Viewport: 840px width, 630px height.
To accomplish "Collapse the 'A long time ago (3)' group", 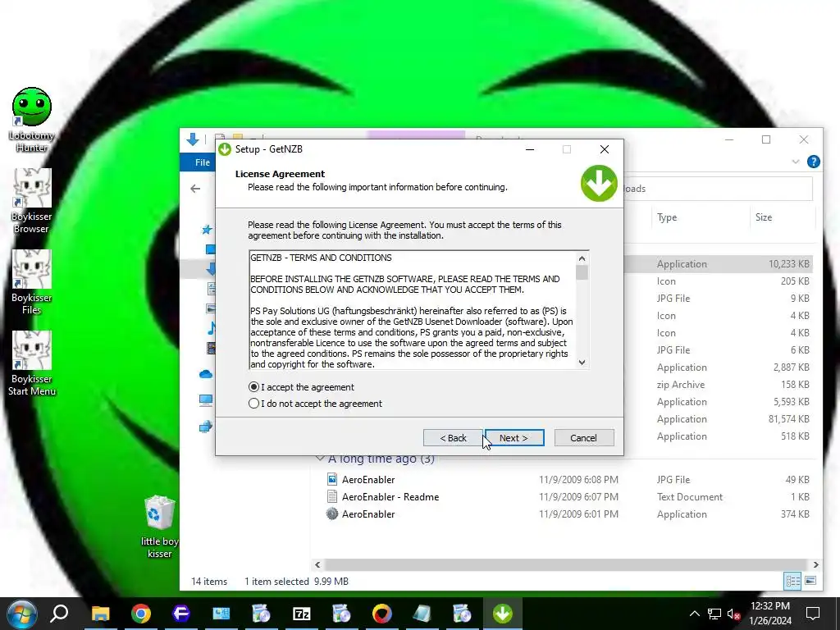I will pyautogui.click(x=321, y=458).
